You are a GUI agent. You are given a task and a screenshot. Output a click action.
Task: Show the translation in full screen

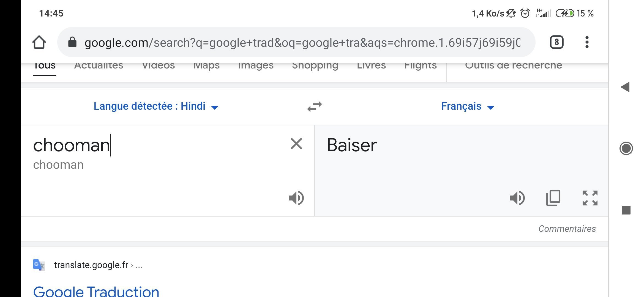point(590,198)
